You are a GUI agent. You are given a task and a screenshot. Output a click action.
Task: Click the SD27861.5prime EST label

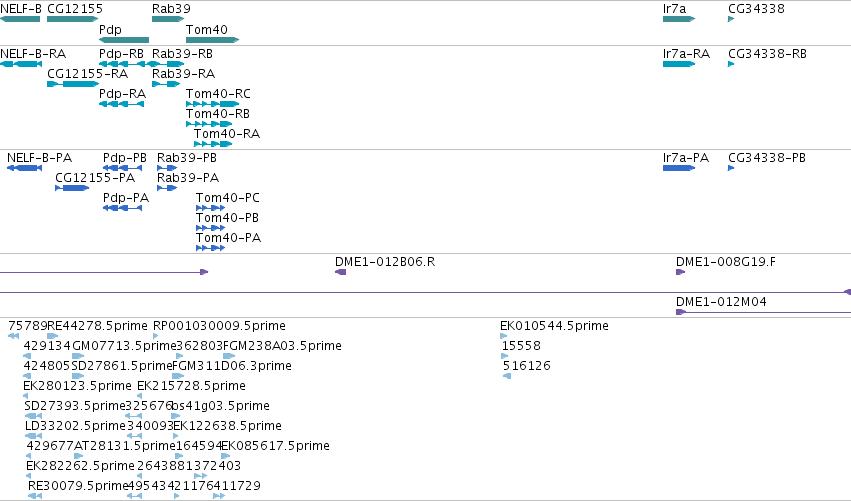pos(122,366)
